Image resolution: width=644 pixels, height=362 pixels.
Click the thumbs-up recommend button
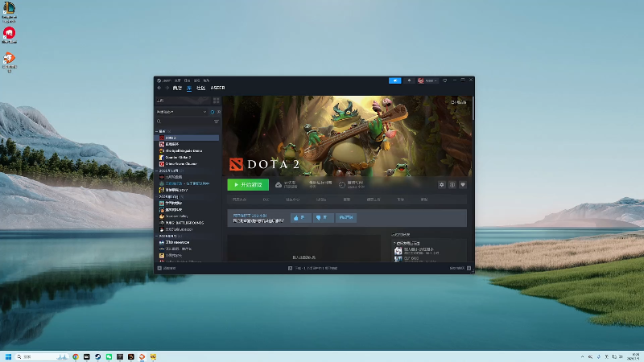(x=300, y=218)
